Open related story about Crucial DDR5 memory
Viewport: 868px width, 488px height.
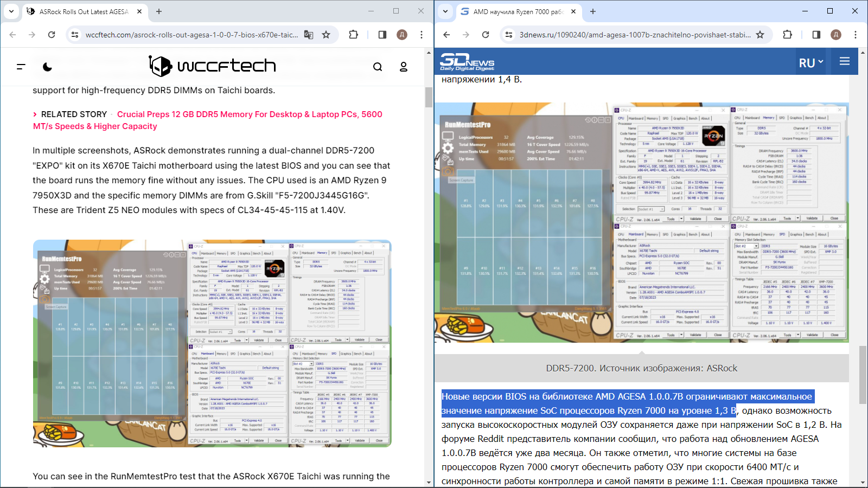pos(208,120)
